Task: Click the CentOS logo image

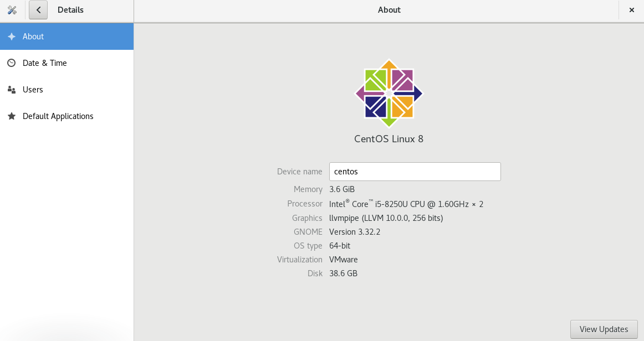Action: click(389, 94)
